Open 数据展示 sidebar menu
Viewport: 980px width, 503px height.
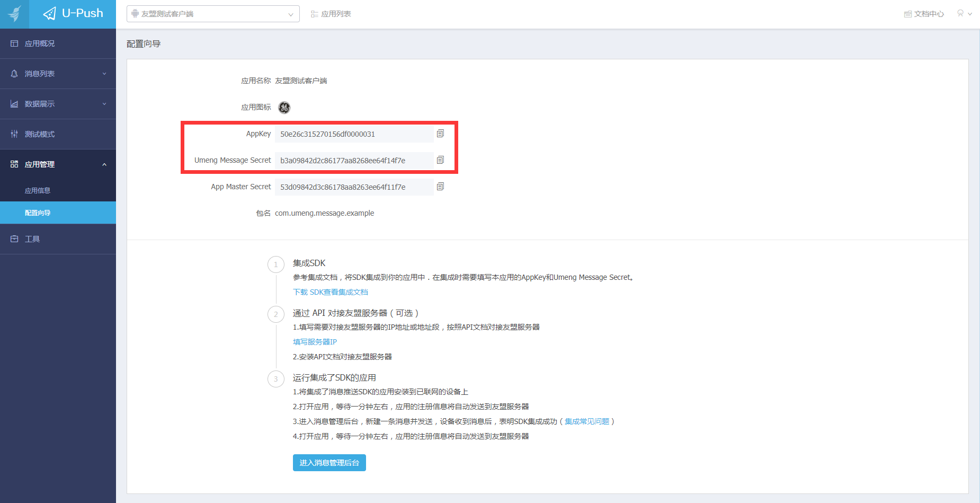coord(58,104)
